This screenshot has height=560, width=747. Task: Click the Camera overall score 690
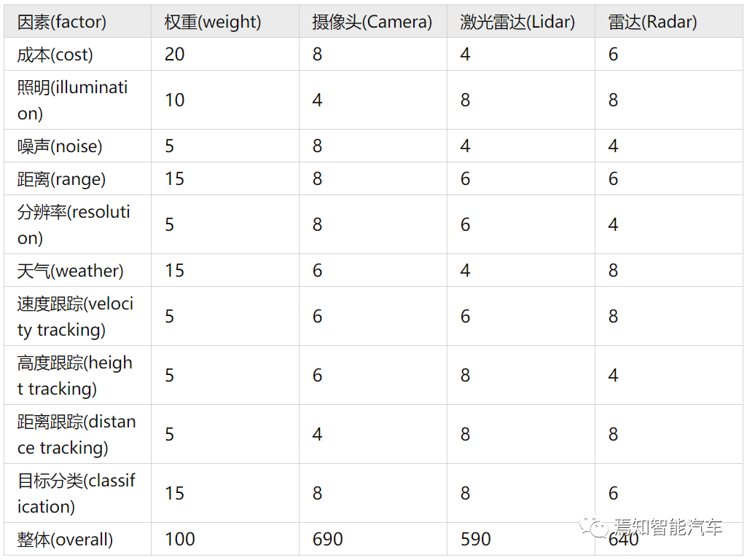[327, 539]
